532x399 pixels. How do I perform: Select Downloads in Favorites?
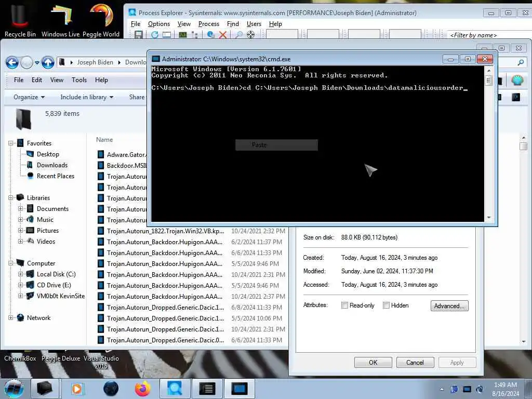click(x=52, y=165)
